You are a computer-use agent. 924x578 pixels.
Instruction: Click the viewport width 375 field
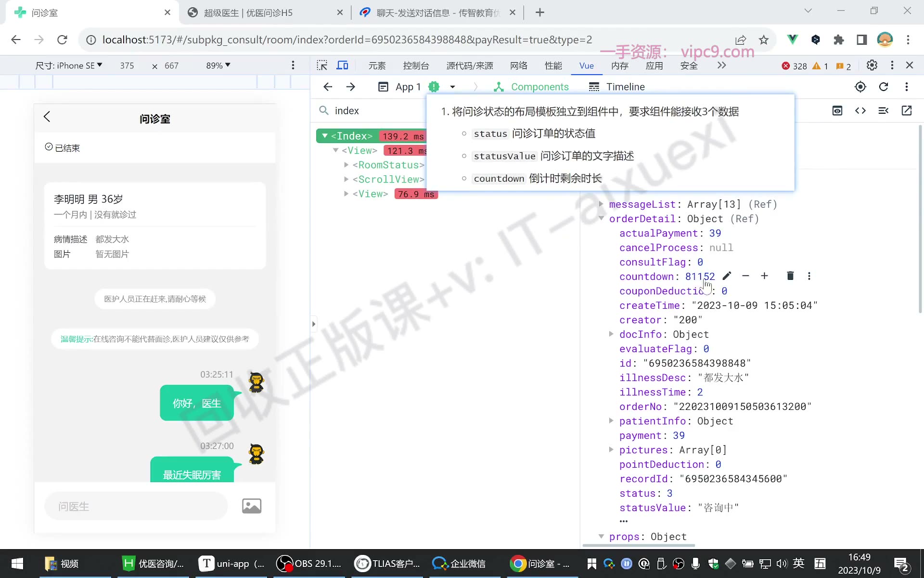[x=127, y=66]
